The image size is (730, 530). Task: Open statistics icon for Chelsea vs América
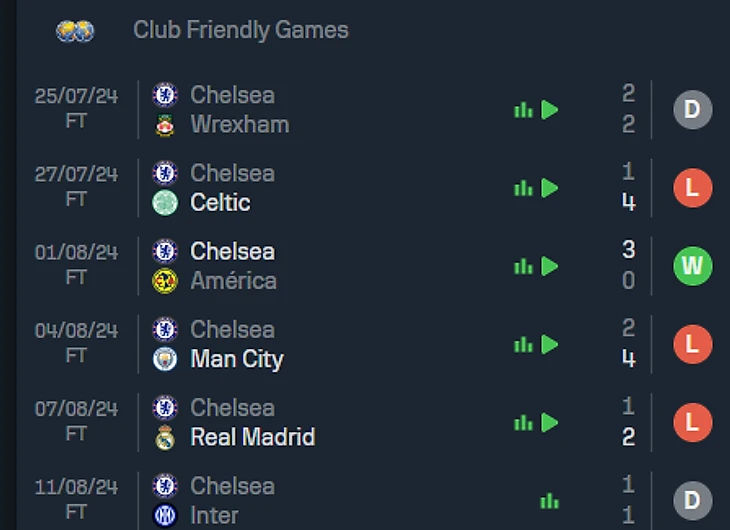pos(523,266)
